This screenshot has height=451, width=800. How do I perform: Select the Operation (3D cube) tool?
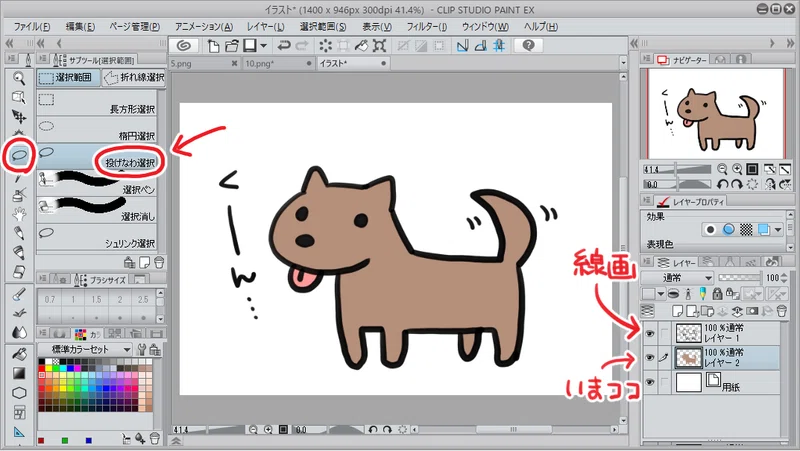(x=19, y=97)
